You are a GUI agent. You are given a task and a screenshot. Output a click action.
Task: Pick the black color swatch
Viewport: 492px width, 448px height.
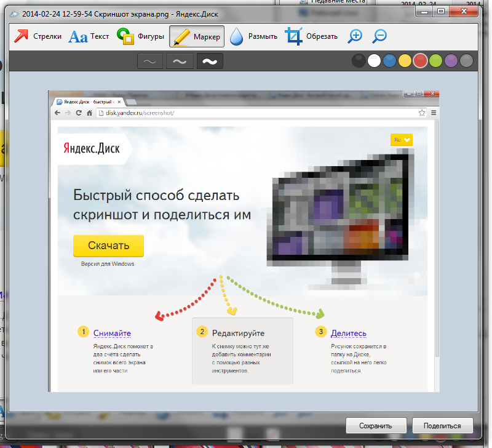pyautogui.click(x=359, y=61)
